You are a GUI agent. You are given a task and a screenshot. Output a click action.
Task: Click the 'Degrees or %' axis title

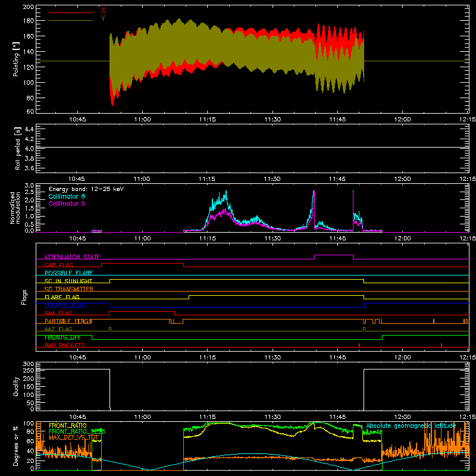pos(16,446)
